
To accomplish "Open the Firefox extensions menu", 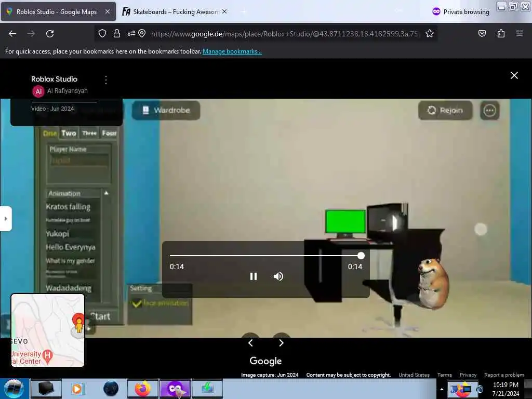I will coord(501,33).
